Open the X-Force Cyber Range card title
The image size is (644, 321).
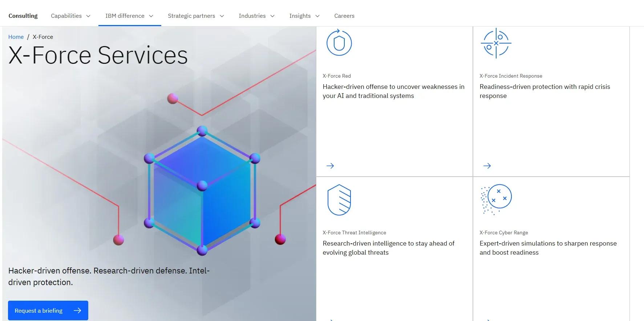tap(503, 232)
